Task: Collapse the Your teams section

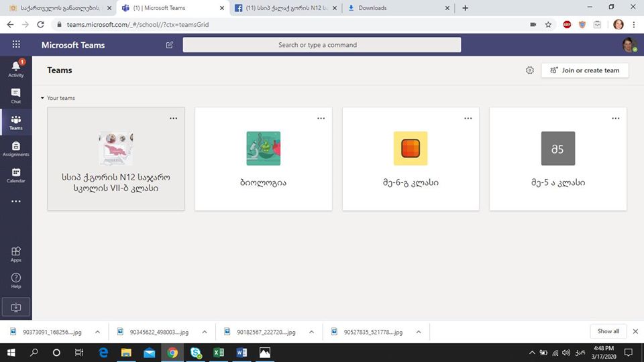Action: [x=42, y=98]
